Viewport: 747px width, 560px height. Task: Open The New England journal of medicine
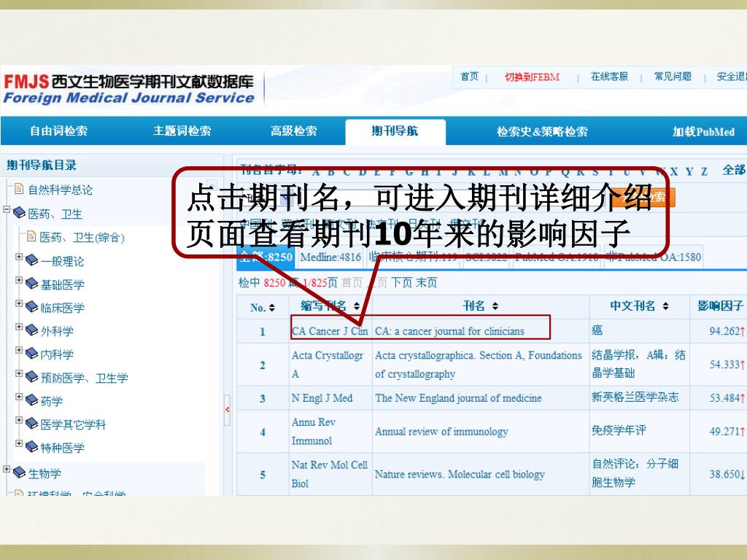point(458,398)
